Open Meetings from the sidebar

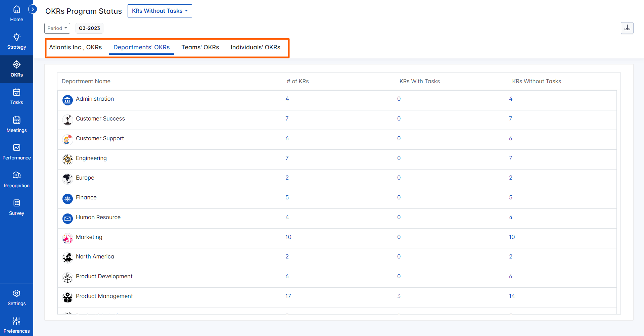point(16,124)
